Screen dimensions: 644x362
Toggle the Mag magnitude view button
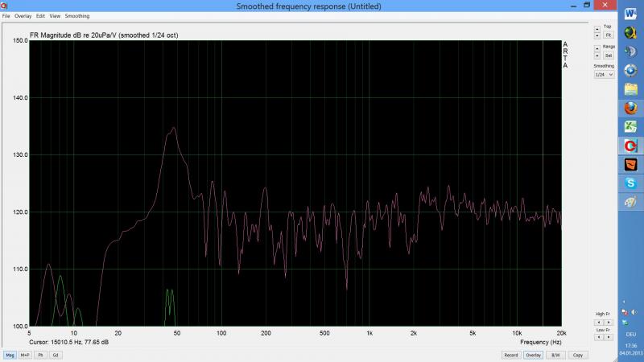pos(10,355)
